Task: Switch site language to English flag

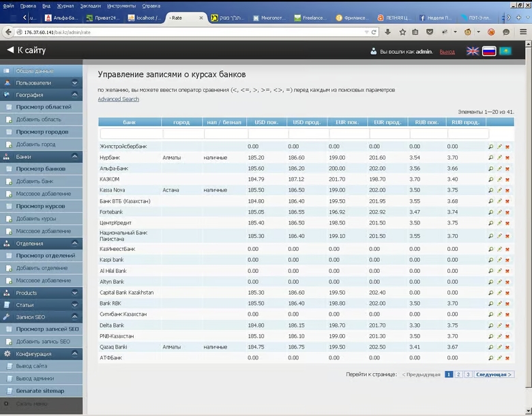Action: point(473,51)
